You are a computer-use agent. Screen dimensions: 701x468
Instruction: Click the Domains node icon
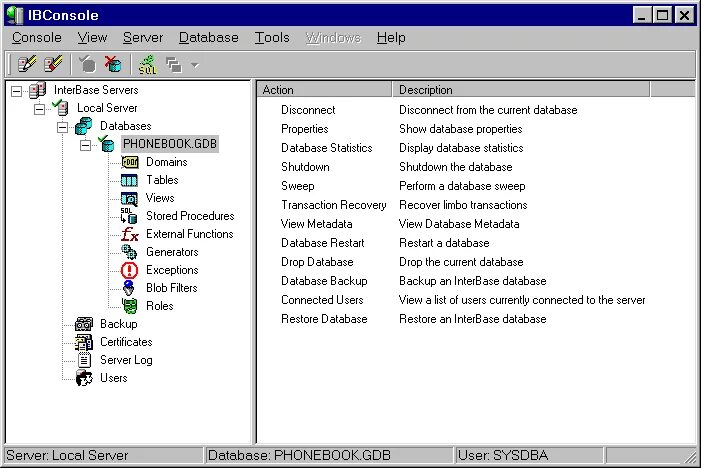[x=130, y=162]
